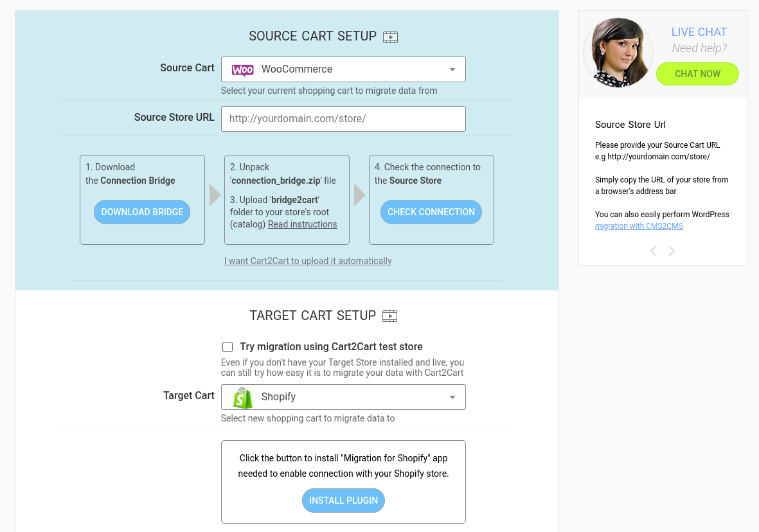Click the WooCommerce logo in Source Cart field
The height and width of the screenshot is (532, 759).
coord(241,69)
